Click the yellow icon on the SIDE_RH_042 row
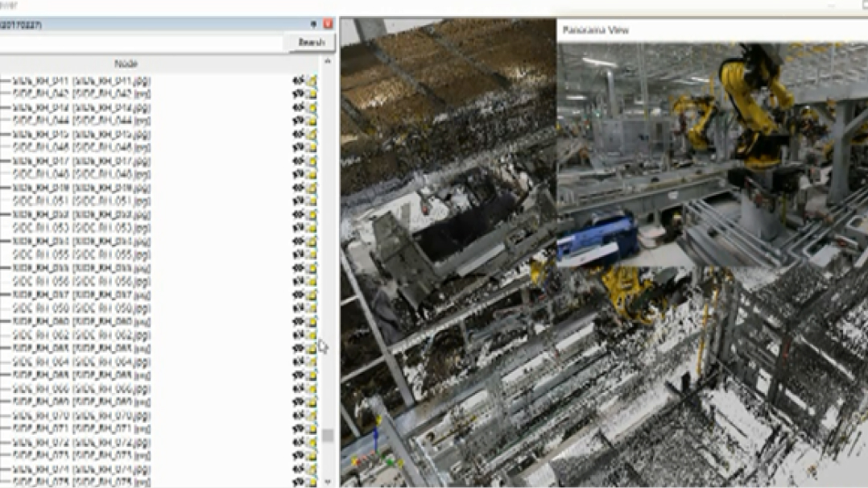 [311, 93]
